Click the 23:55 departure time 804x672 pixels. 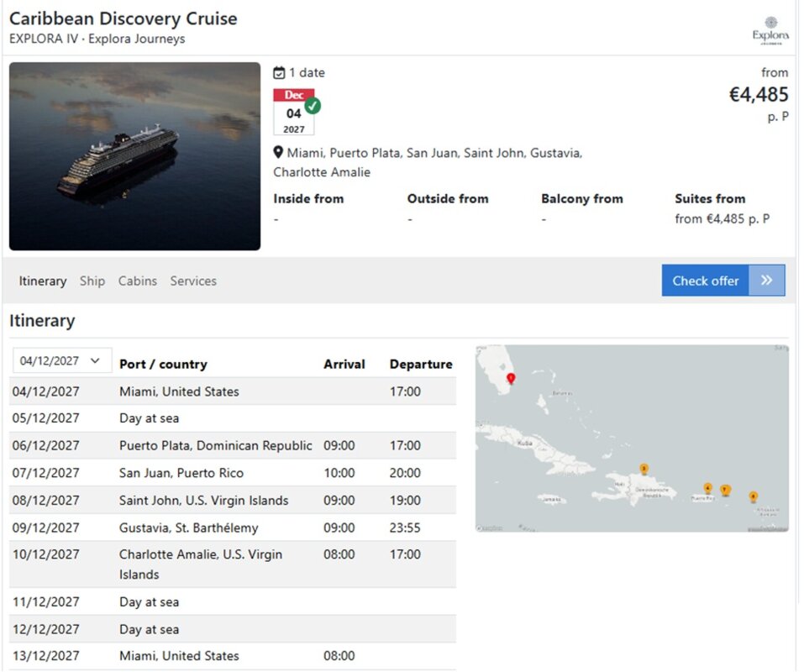(x=405, y=528)
